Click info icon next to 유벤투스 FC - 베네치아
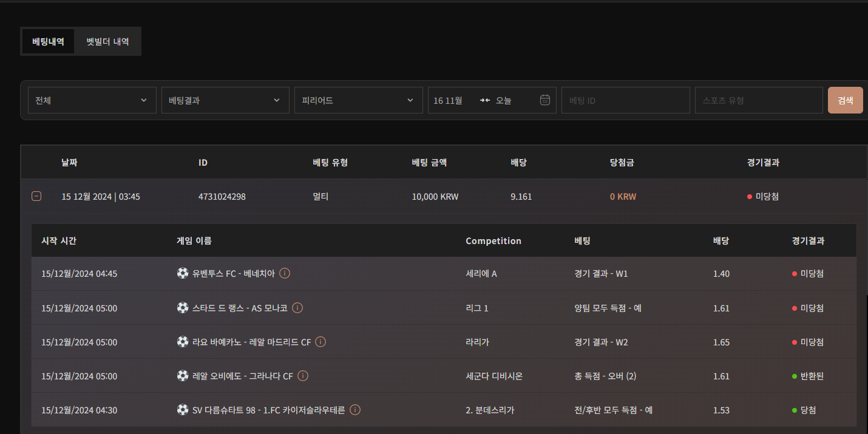 285,273
